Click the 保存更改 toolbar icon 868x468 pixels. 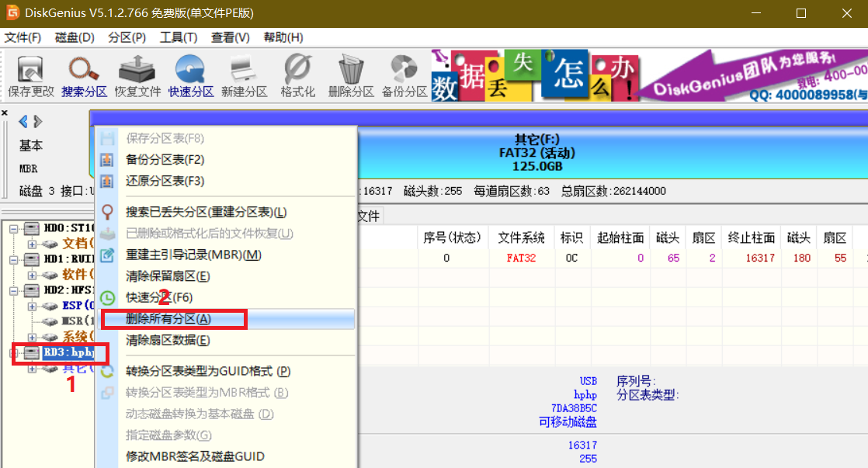coord(31,76)
